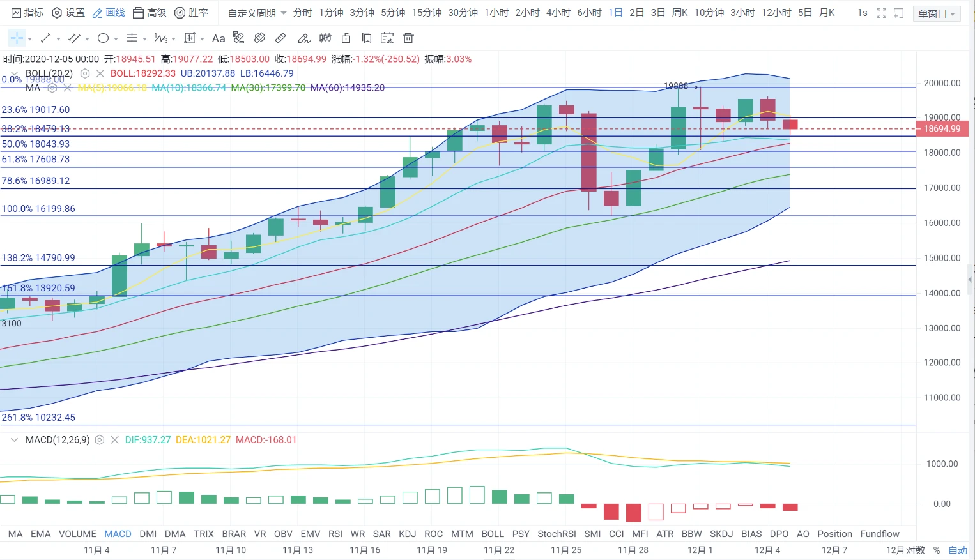975x560 pixels.
Task: Toggle 对数 logarithmic scale
Action: (x=916, y=550)
